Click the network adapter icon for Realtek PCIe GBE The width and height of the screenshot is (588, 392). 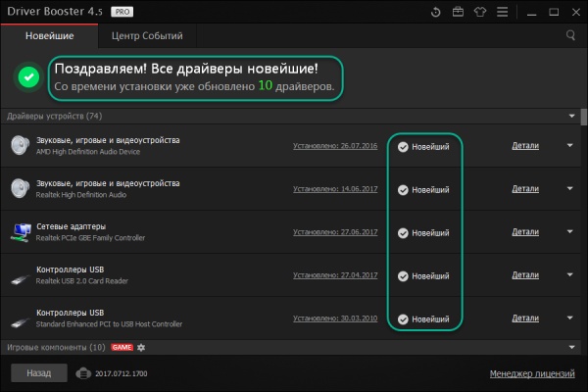[21, 232]
